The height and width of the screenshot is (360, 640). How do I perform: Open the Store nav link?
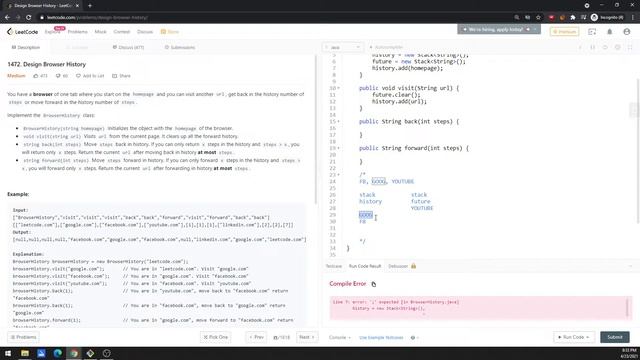170,31
